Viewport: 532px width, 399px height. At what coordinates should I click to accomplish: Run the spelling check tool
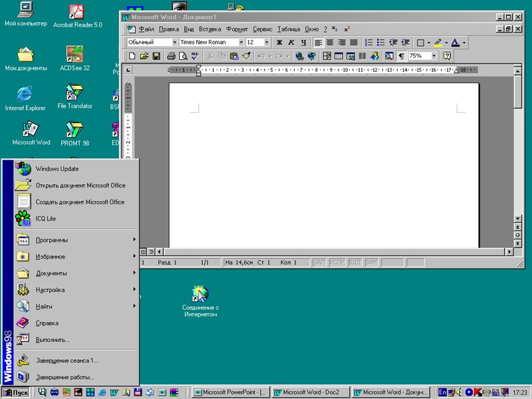[x=195, y=56]
